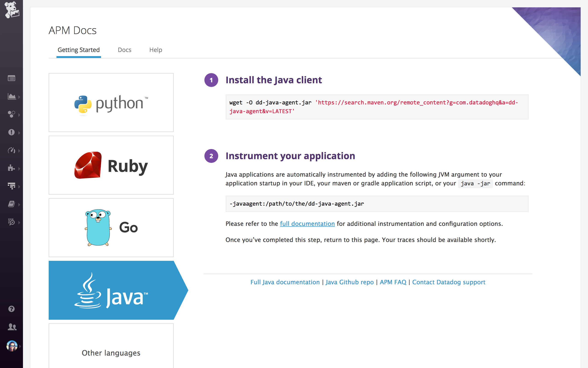The width and height of the screenshot is (588, 368).
Task: Open the Team people icon in sidebar
Action: [x=12, y=327]
